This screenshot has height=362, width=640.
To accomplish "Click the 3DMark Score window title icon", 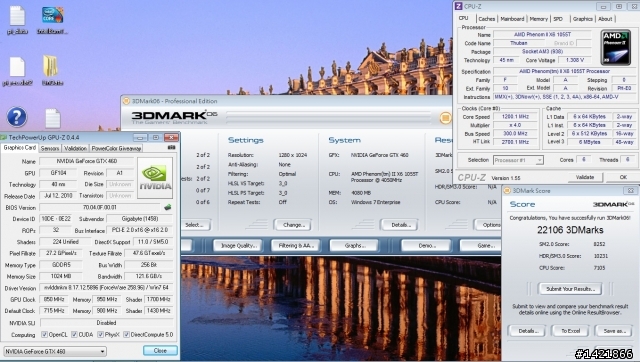I will (x=507, y=191).
